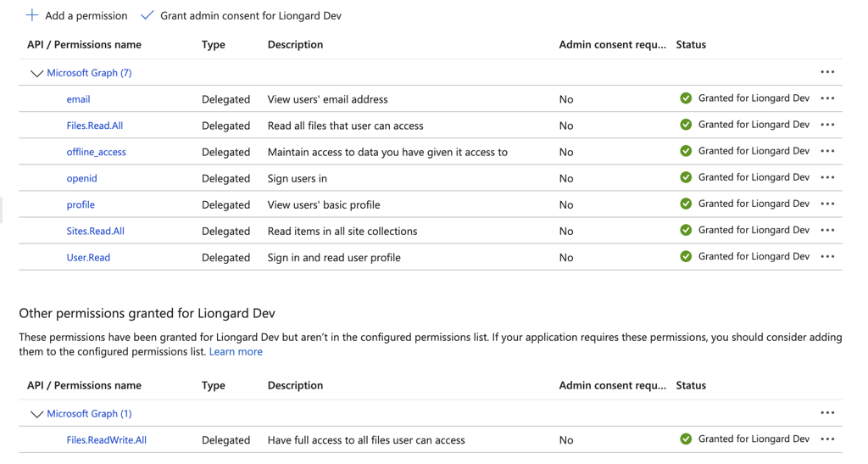Click the Files.ReadWrite.All permission link
The width and height of the screenshot is (868, 464).
pyautogui.click(x=106, y=439)
